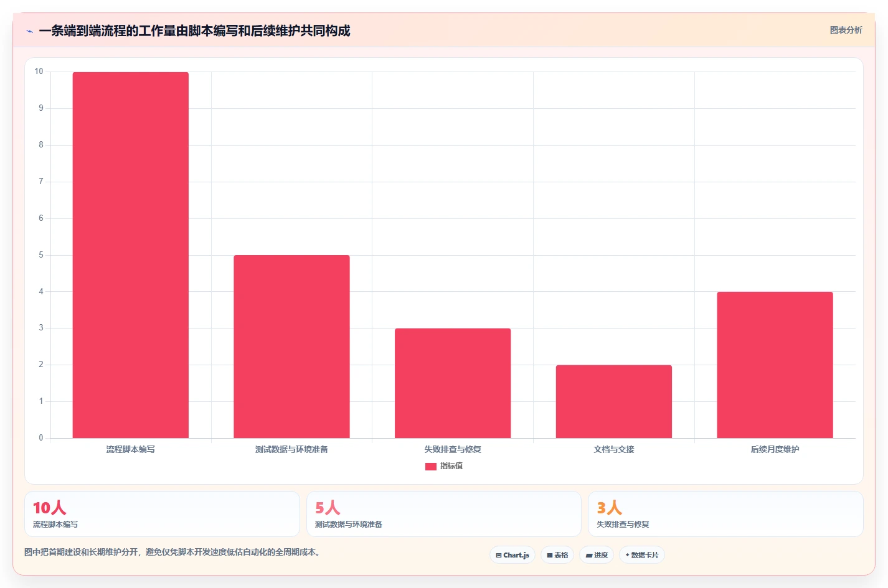Click the 指标值 legend label
This screenshot has width=888, height=588.
point(451,466)
